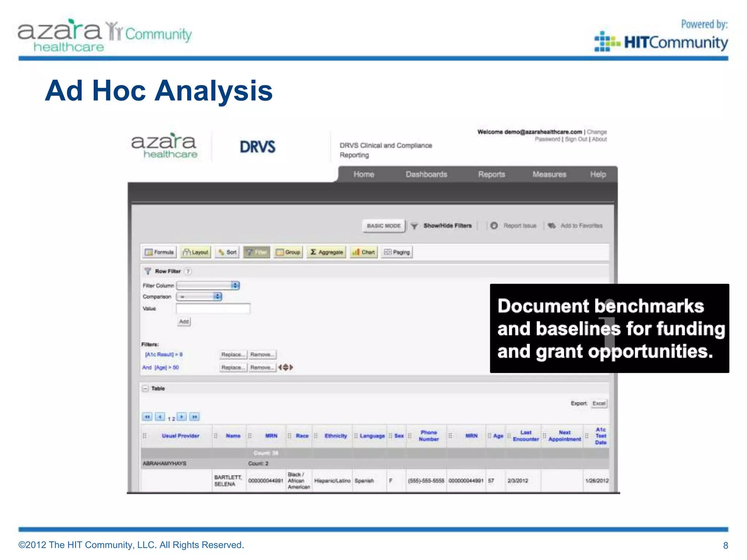Click the Add filter button
Screen dimensions: 747x560
point(184,322)
